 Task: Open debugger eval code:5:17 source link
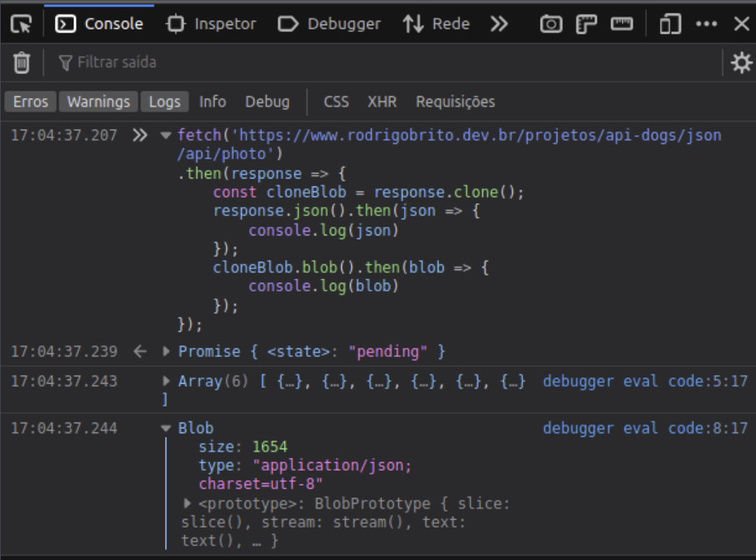tap(644, 381)
